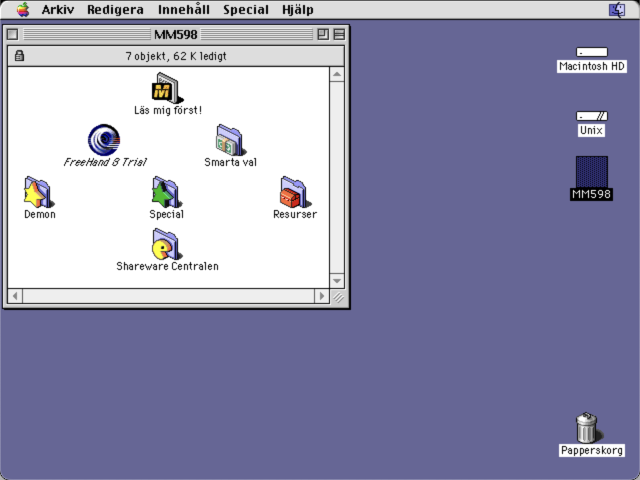Viewport: 640px width, 480px height.
Task: Click the "Smarta val" label
Action: [231, 162]
